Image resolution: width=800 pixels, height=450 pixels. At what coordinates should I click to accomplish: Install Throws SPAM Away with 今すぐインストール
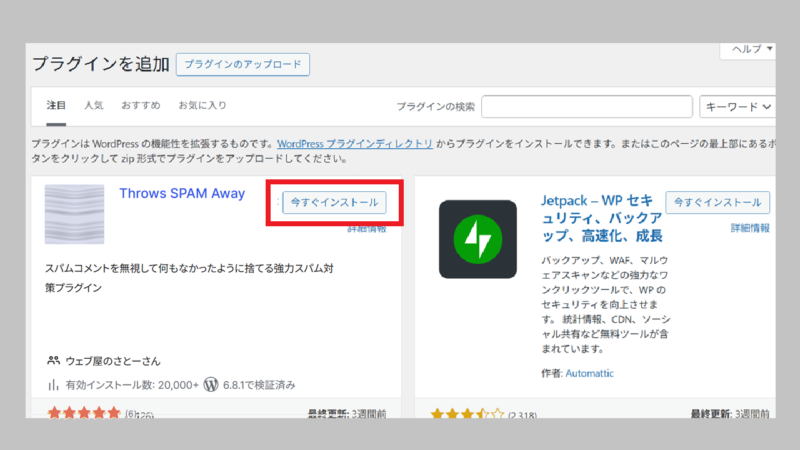coord(334,203)
